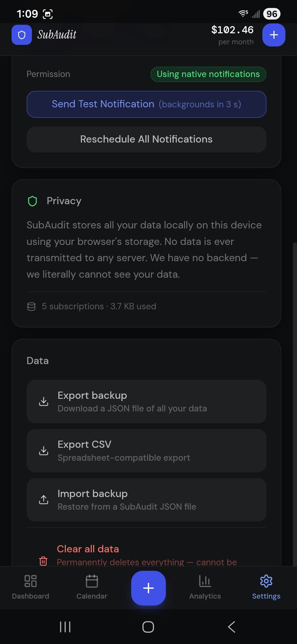Tap the database icon beside 5 subscriptions
The height and width of the screenshot is (644, 297).
click(x=31, y=306)
